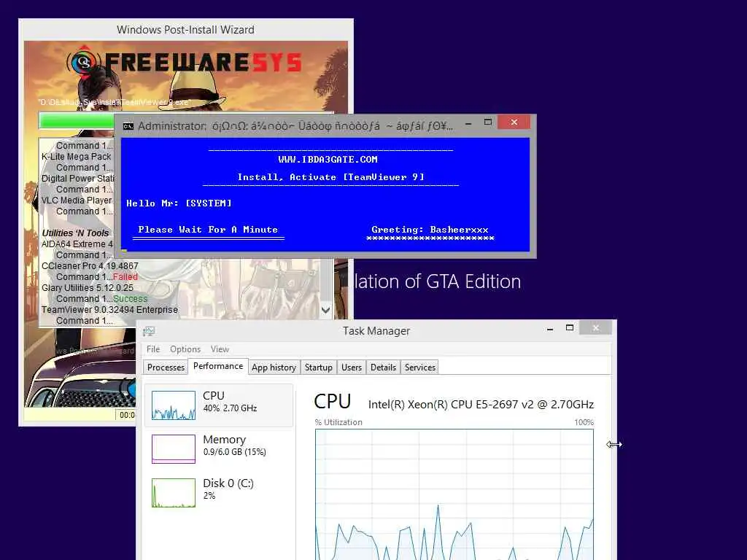The height and width of the screenshot is (560, 747).
Task: Minimize the Task Manager window
Action: (x=550, y=329)
